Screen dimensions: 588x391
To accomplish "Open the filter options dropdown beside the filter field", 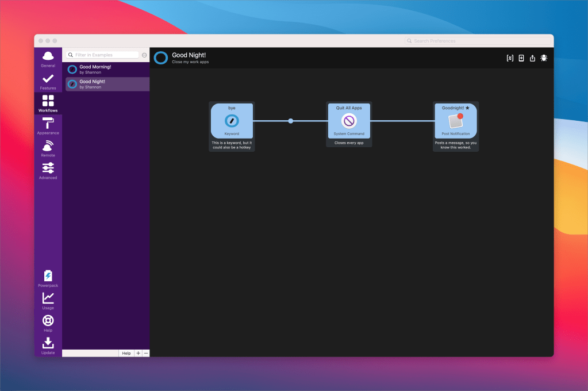I will coord(144,55).
